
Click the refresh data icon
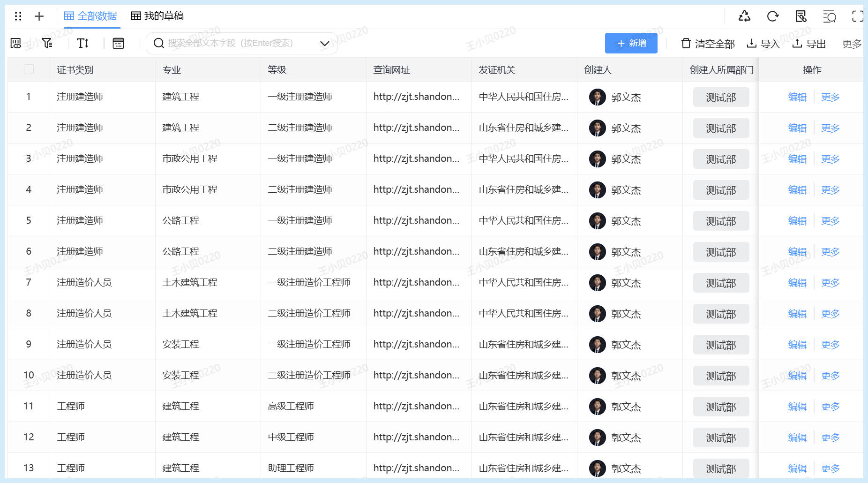[772, 16]
